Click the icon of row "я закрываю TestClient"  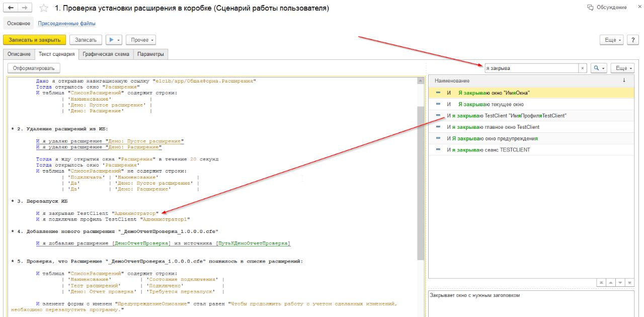click(438, 116)
